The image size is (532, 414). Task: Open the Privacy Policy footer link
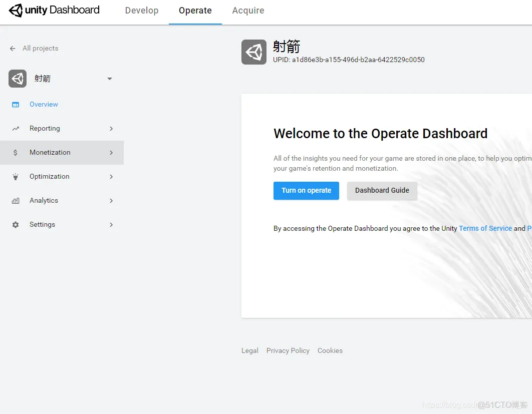288,350
